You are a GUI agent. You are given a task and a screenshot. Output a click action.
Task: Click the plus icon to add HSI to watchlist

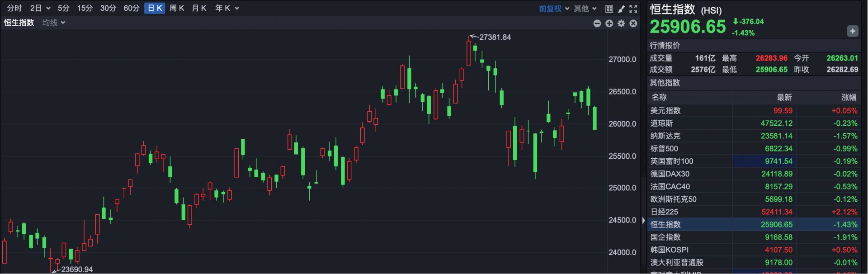point(852,31)
